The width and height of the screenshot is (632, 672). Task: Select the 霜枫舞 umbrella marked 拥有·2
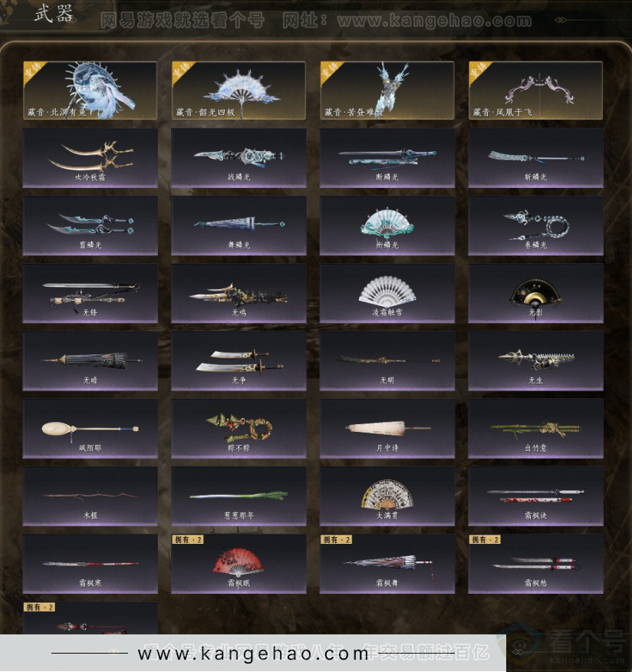click(387, 564)
